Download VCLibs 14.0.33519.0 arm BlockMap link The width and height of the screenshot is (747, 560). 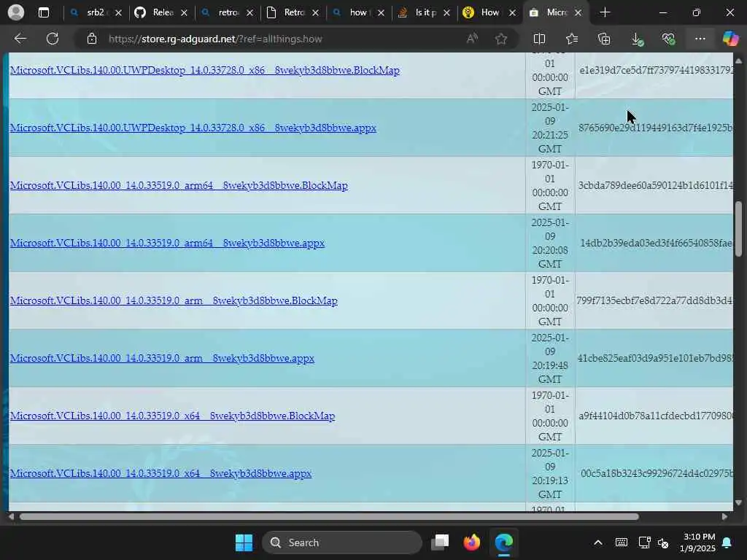[174, 301]
